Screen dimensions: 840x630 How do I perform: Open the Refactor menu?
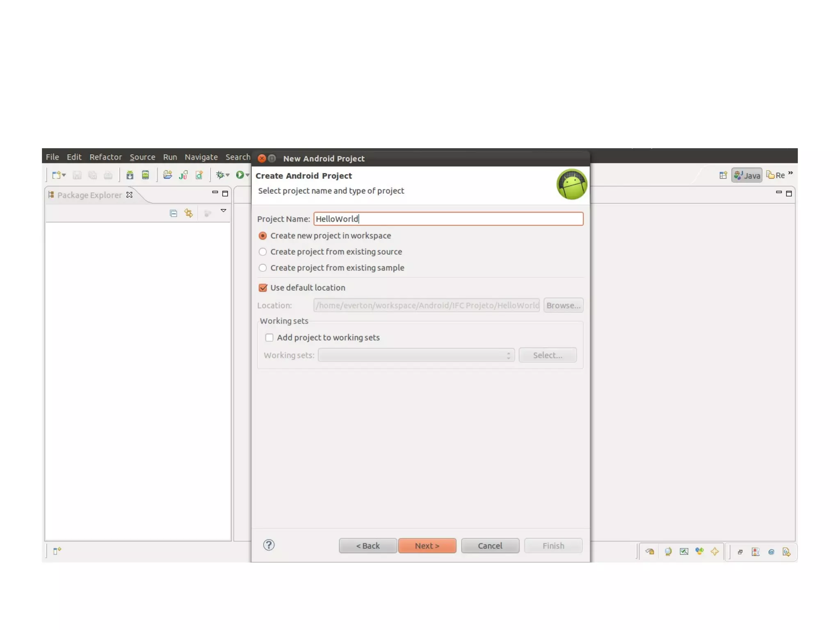[105, 157]
